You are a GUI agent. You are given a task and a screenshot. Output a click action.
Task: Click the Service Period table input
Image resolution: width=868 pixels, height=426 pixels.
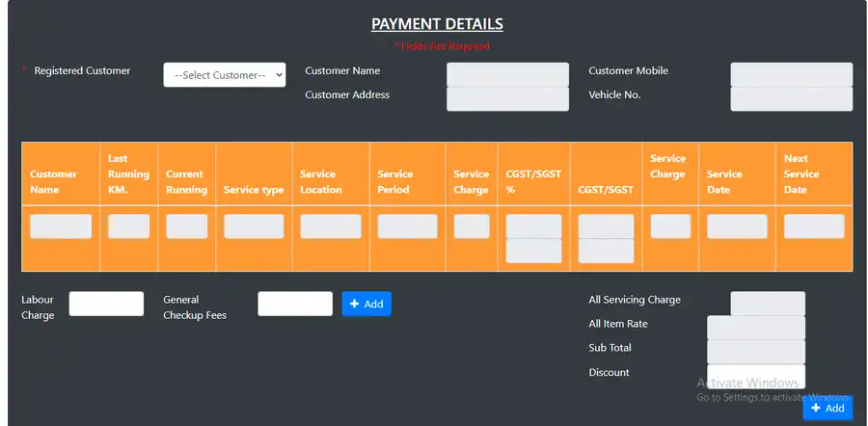pos(407,226)
